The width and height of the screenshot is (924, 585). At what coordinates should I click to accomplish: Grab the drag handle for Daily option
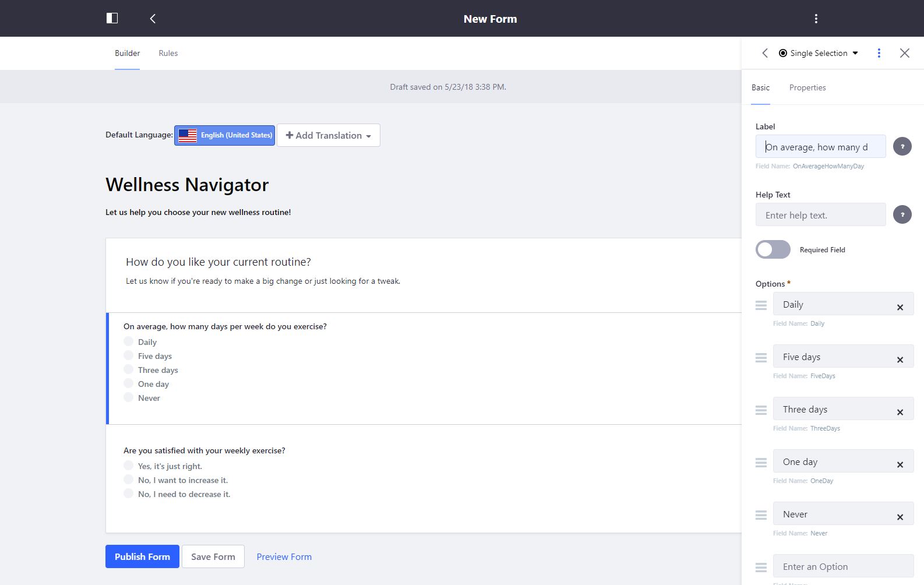tap(761, 305)
